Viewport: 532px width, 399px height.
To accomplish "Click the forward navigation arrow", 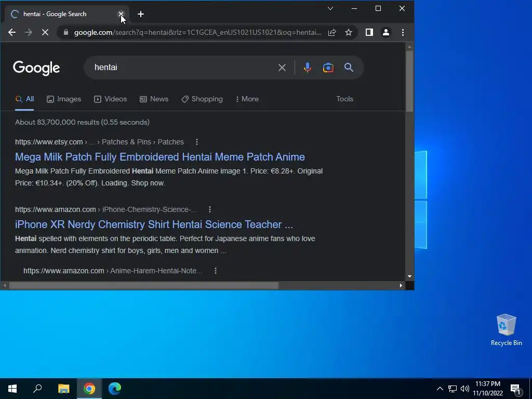I will [29, 32].
